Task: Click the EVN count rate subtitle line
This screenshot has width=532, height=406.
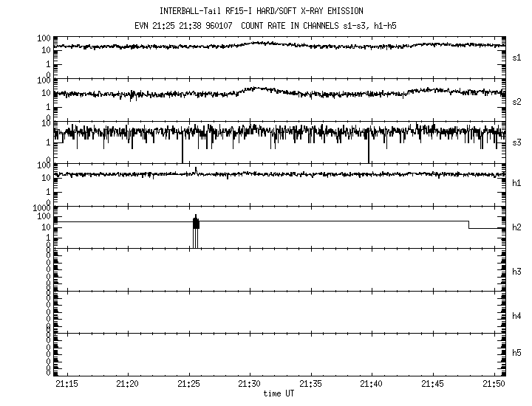Action: (x=265, y=24)
